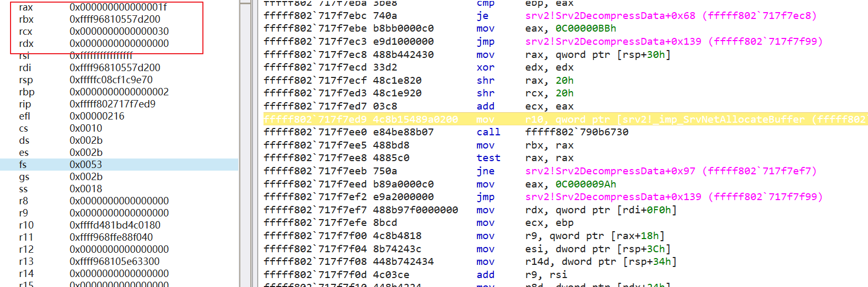Image resolution: width=868 pixels, height=287 pixels.
Task: Select the test mnemonic at 717f7ee8
Action: pyautogui.click(x=489, y=158)
